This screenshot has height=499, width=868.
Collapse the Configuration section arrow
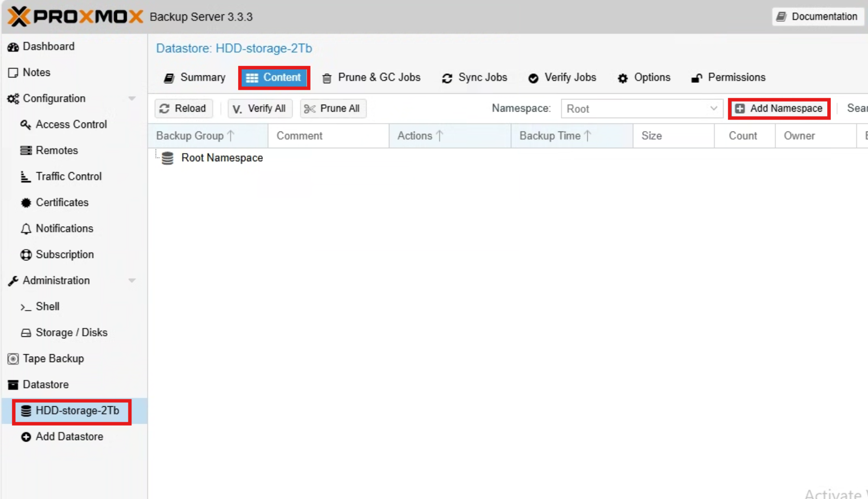[132, 99]
